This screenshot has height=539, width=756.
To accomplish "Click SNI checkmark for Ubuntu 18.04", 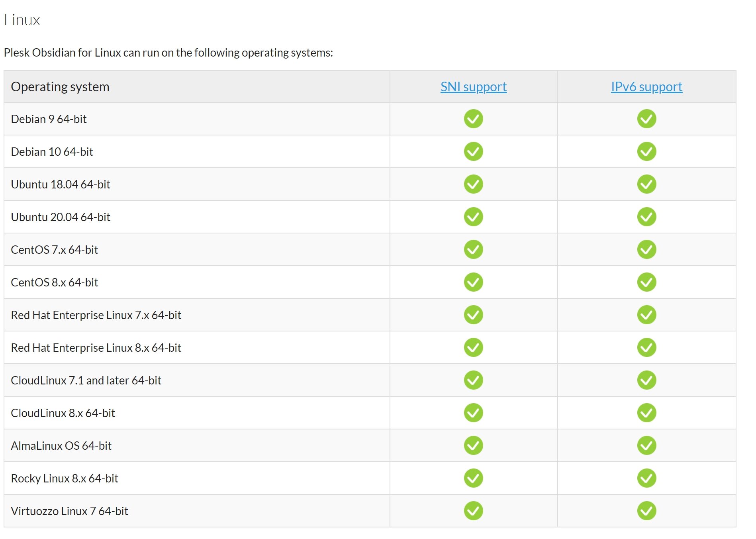I will point(473,184).
